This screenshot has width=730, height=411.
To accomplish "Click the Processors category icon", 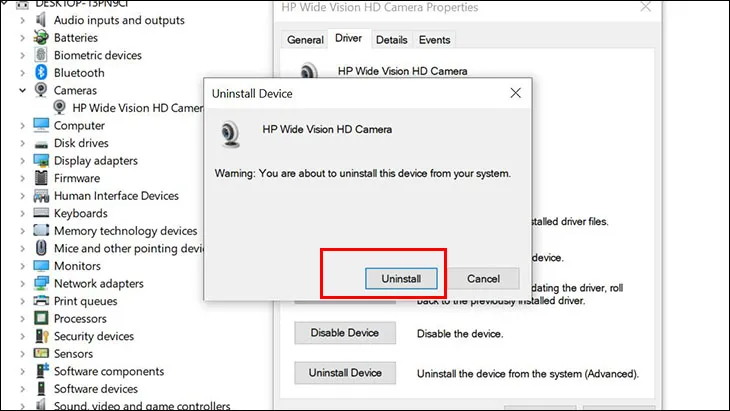I will click(x=41, y=319).
